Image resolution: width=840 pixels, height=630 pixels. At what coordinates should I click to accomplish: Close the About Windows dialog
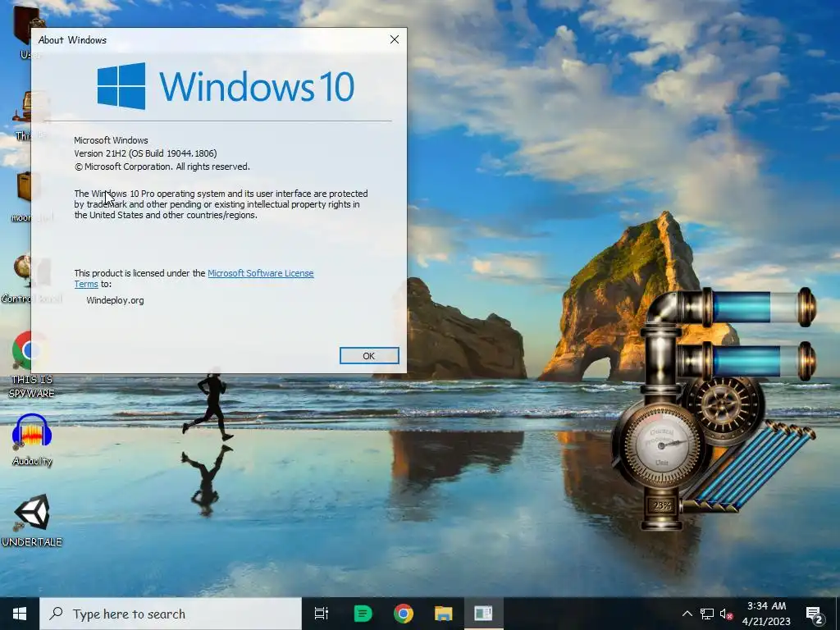[395, 39]
